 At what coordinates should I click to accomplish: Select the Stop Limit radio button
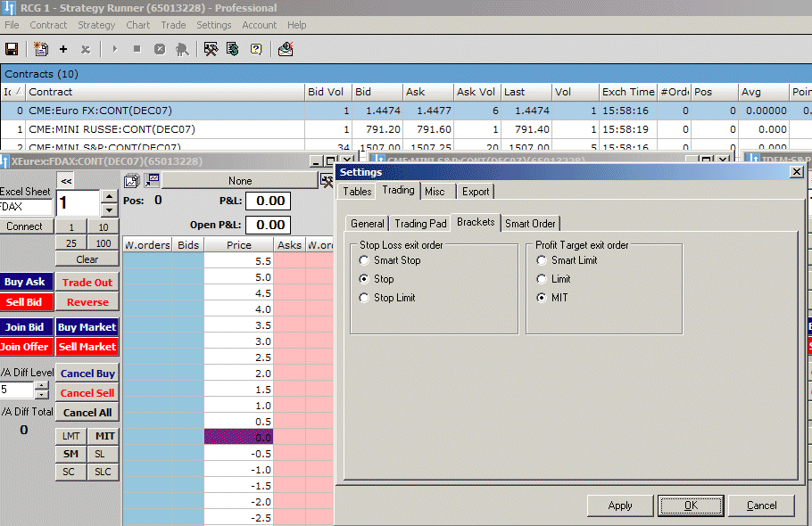pyautogui.click(x=364, y=298)
